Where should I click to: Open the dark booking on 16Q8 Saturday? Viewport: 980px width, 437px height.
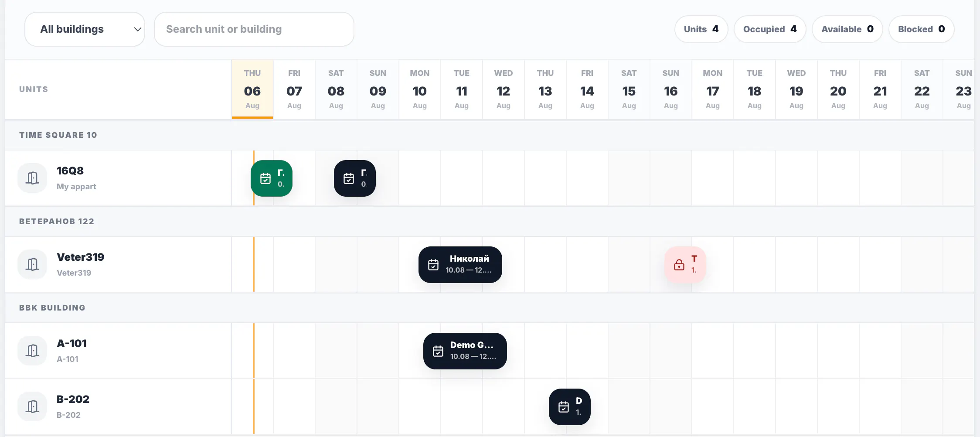click(355, 178)
